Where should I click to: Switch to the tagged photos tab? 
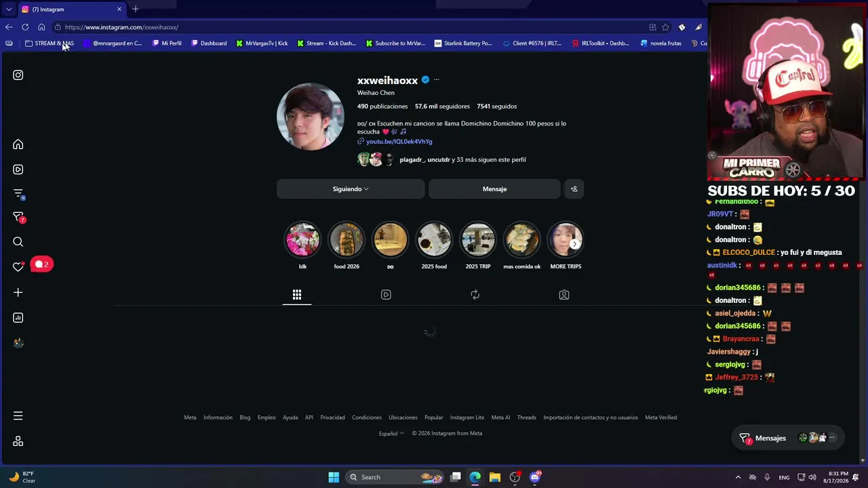coord(564,295)
